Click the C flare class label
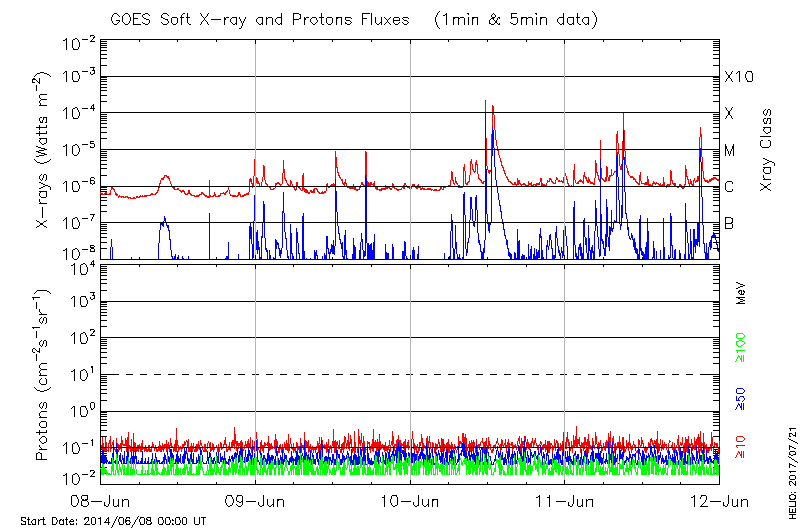The image size is (800, 530). (x=730, y=187)
